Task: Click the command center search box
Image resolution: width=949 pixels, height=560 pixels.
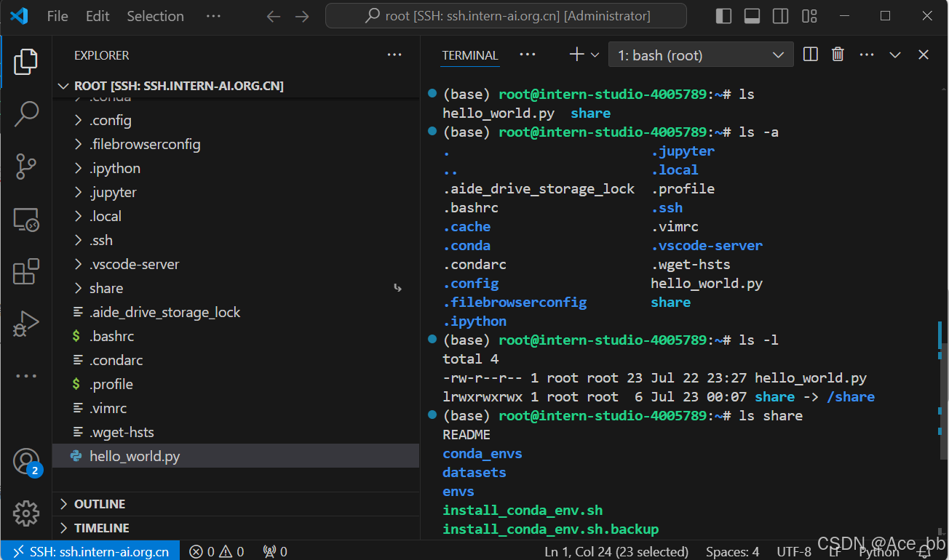Action: click(506, 16)
